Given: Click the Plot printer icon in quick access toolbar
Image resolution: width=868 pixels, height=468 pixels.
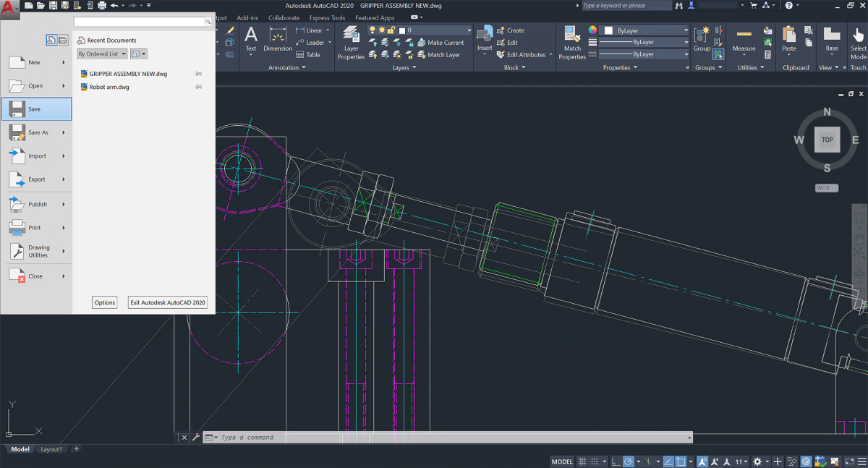Looking at the screenshot, I should pyautogui.click(x=102, y=6).
